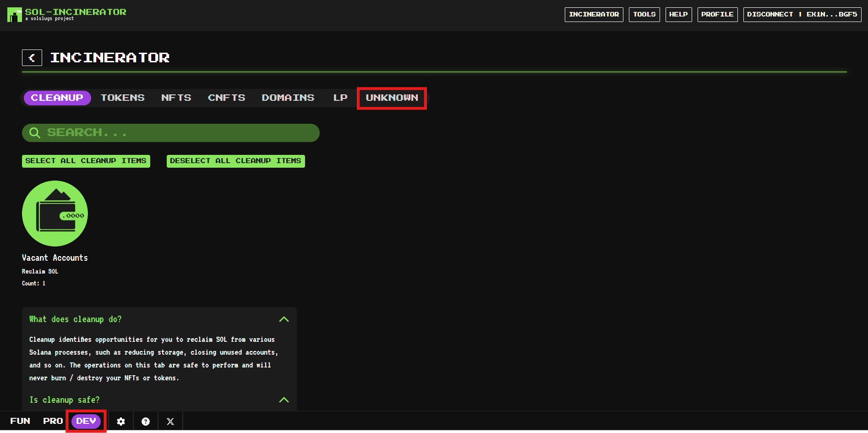Focus the Search input field

coord(179,133)
